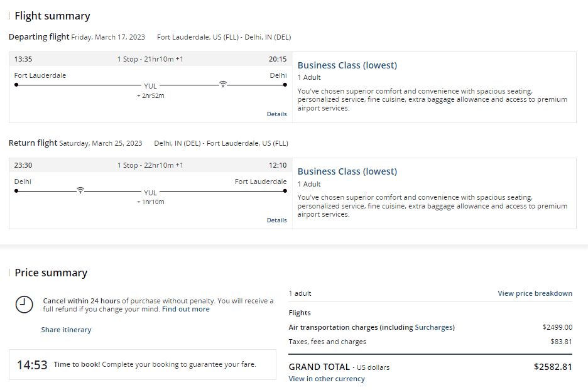Click the return flight's Business Class (lowest) heading
The image size is (588, 390).
click(x=347, y=171)
